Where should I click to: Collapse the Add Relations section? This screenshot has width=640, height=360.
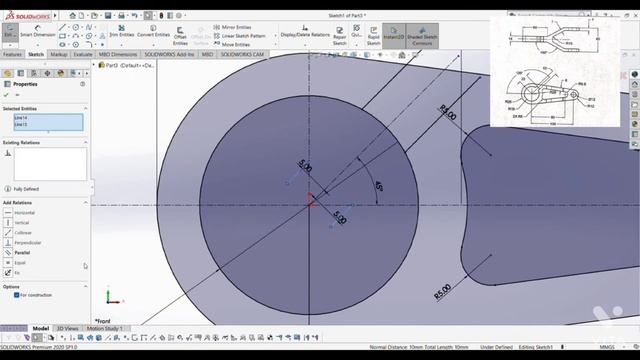86,202
